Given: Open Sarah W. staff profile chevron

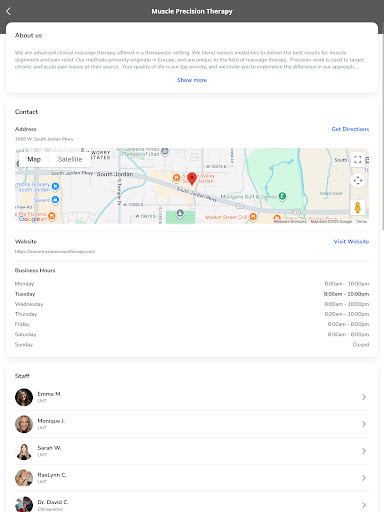Looking at the screenshot, I should click(x=364, y=451).
